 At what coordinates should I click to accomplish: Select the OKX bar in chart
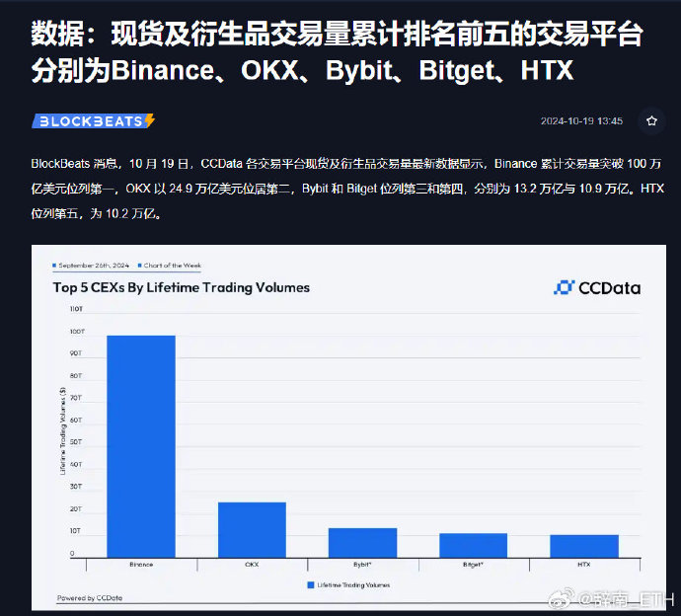pos(252,530)
